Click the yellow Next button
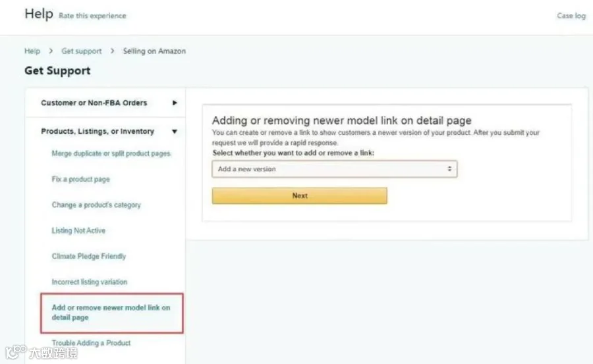Viewport: 593px width, 364px height. 300,195
